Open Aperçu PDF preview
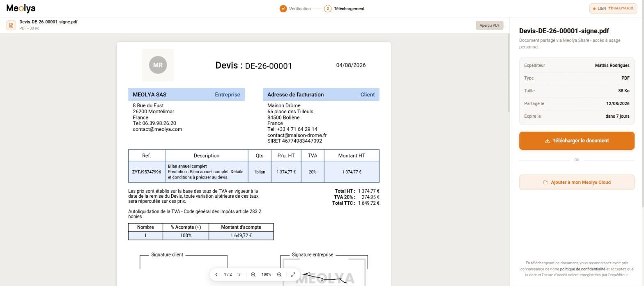Image resolution: width=644 pixels, height=286 pixels. click(490, 25)
